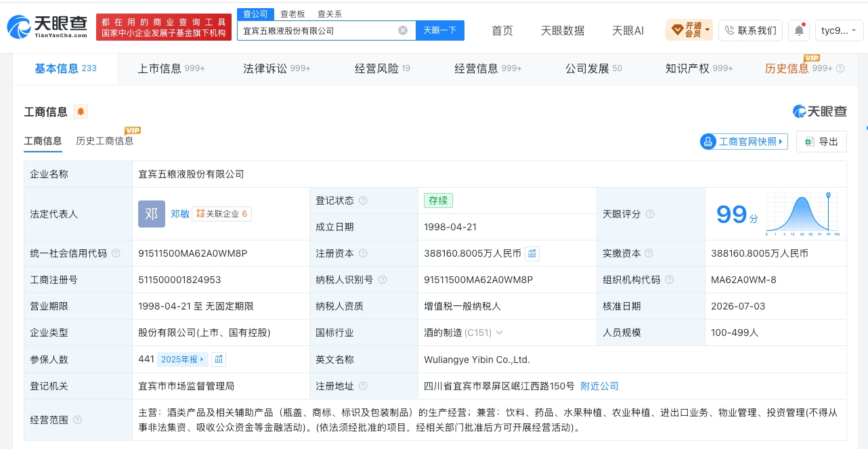Screen dimensions: 868x449
Task: Go to the 知识产权 tab
Action: point(699,68)
